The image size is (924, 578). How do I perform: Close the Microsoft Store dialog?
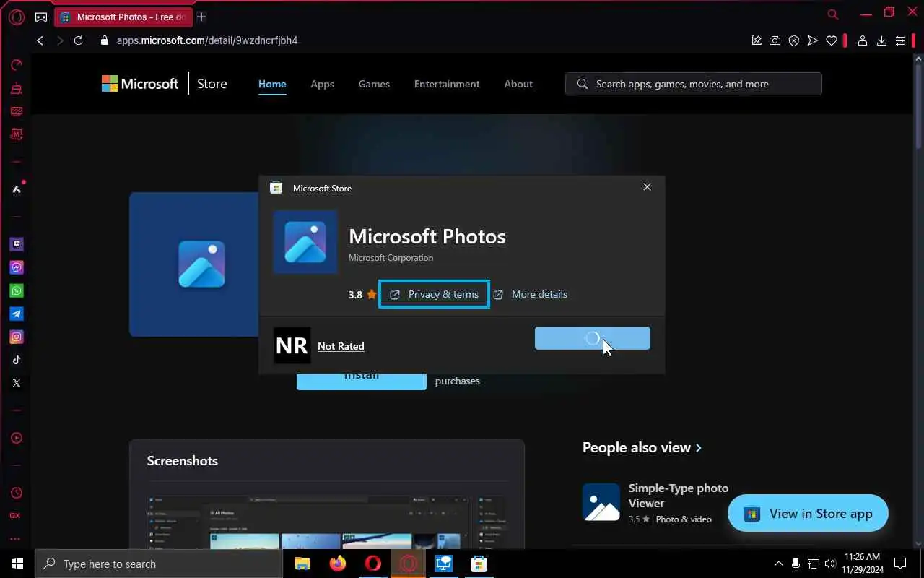click(647, 187)
